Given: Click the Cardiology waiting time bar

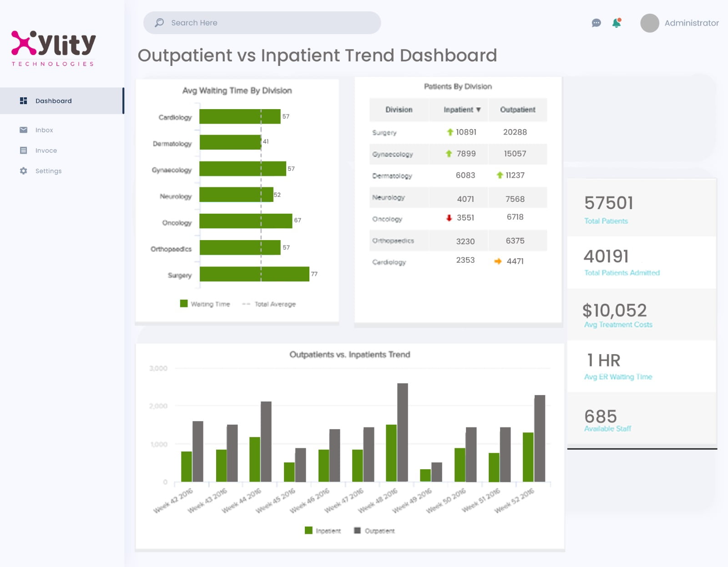Looking at the screenshot, I should click(240, 116).
